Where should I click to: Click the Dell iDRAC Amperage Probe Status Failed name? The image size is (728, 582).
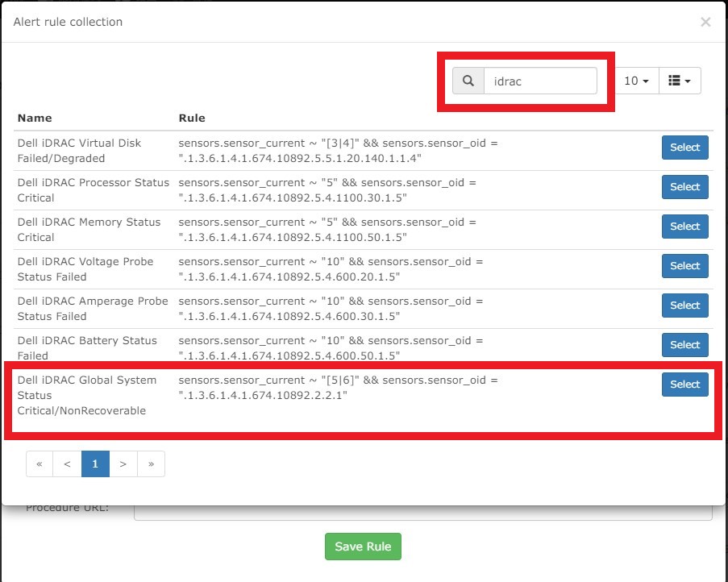tap(93, 308)
